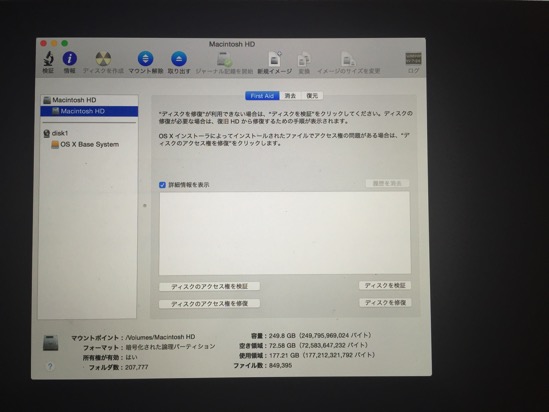Click the mount point /Volumes/Macintosh HD text

click(x=160, y=337)
